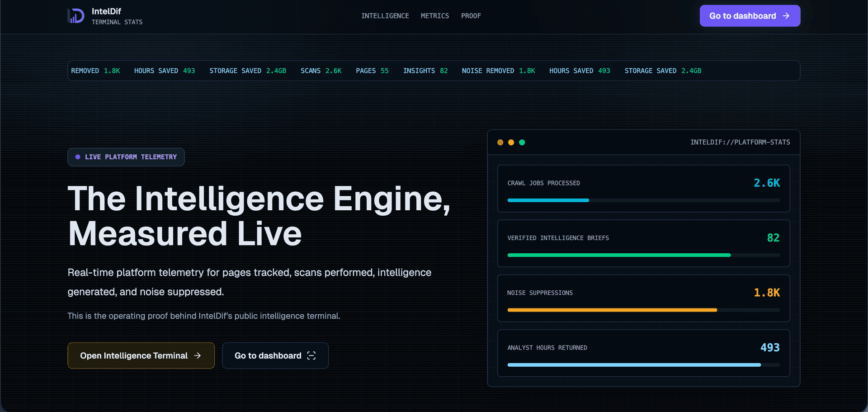
Task: Click the Analyst Hours Returned label
Action: coord(547,348)
